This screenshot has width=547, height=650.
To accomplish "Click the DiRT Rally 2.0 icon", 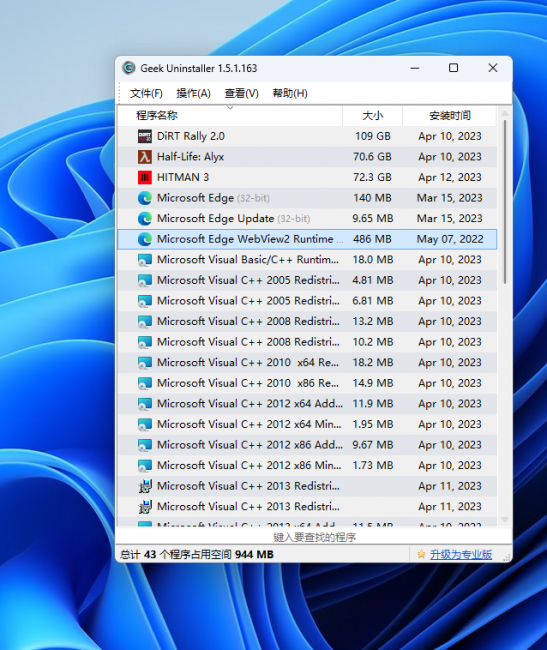I will (145, 136).
